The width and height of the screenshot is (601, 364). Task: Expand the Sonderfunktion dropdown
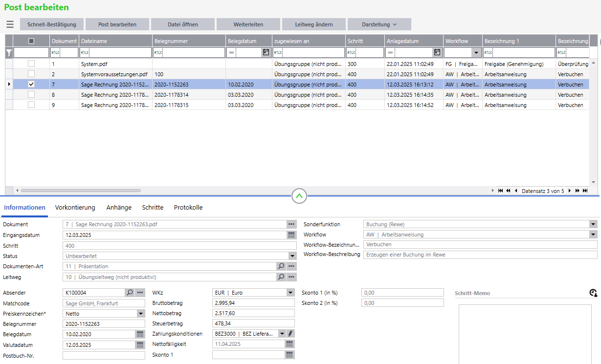point(593,224)
